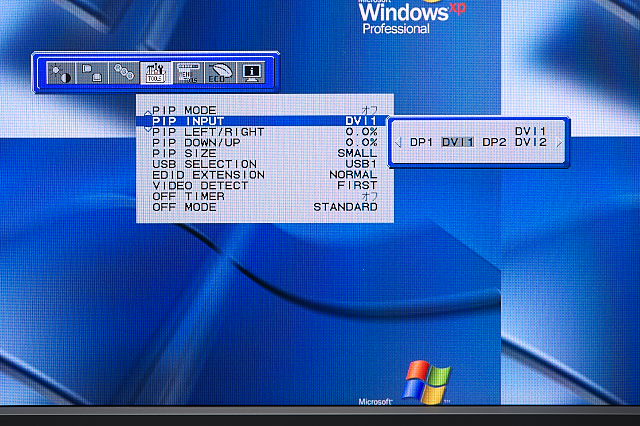640x426 pixels.
Task: Select the Tools menu icon
Action: point(155,73)
